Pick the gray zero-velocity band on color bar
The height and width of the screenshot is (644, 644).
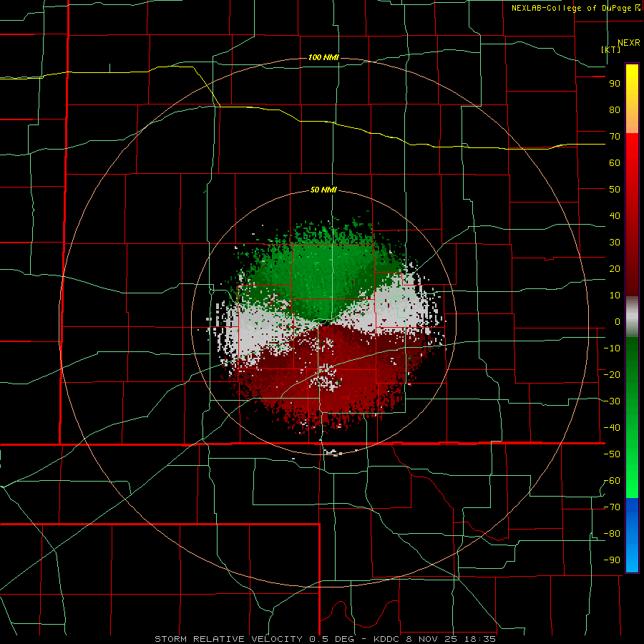point(632,316)
